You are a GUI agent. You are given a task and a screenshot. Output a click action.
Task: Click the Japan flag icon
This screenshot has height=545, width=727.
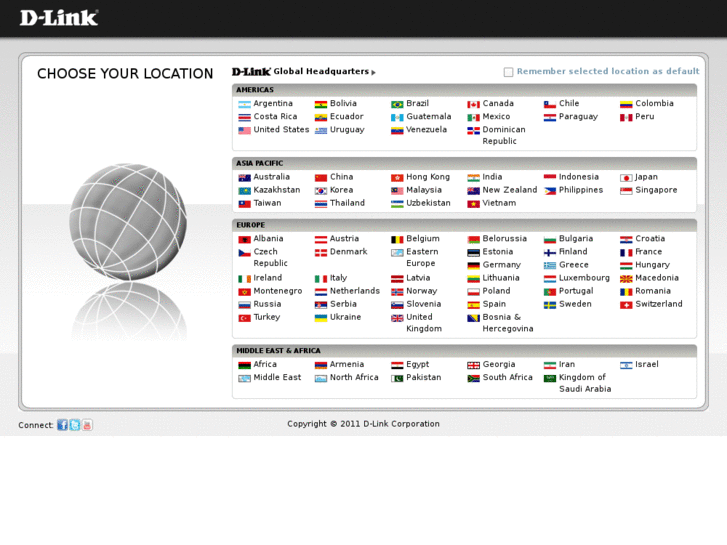coord(626,178)
